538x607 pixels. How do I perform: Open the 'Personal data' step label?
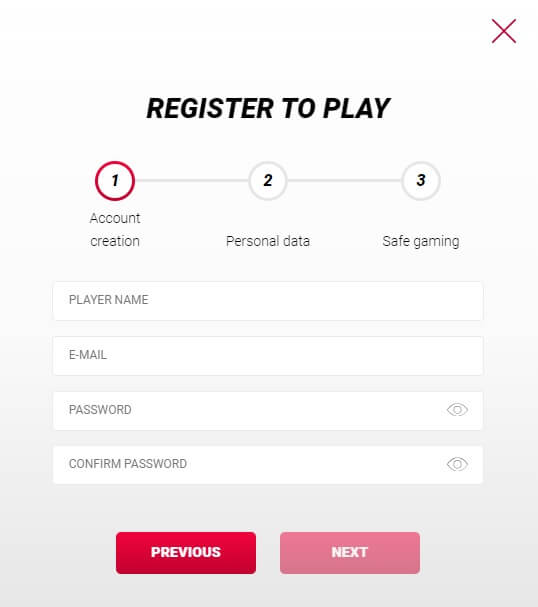268,241
